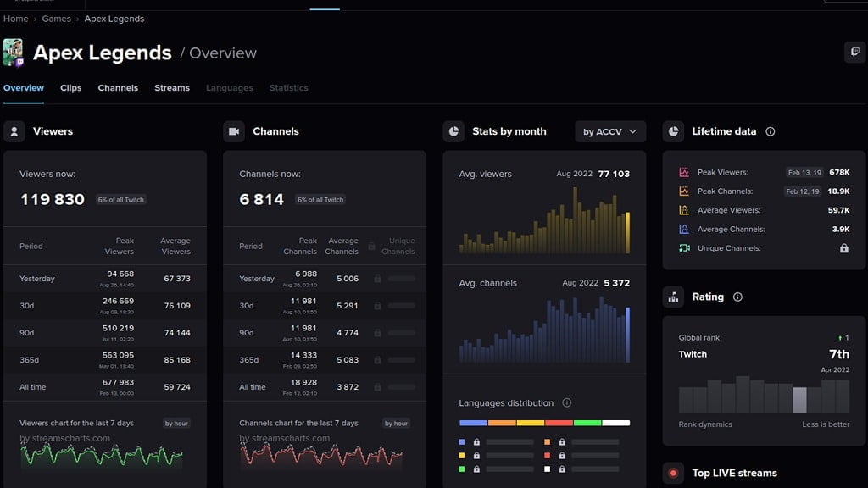Image resolution: width=868 pixels, height=488 pixels.
Task: Click the lock next to the orange language
Action: 562,442
